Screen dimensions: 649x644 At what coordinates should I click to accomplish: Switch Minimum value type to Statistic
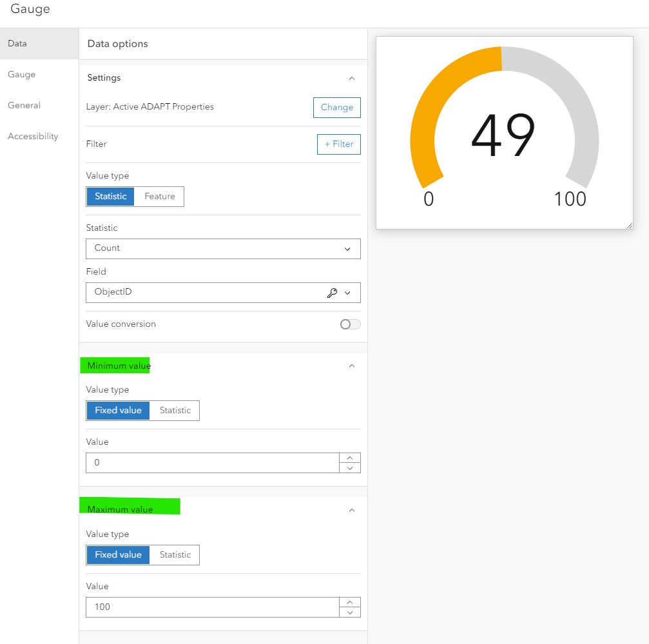(x=174, y=410)
